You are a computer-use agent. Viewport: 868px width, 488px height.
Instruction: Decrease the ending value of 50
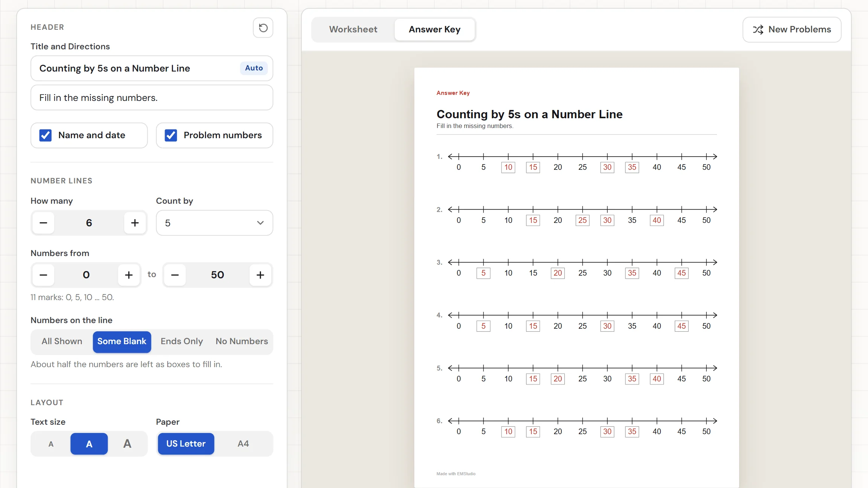[175, 275]
